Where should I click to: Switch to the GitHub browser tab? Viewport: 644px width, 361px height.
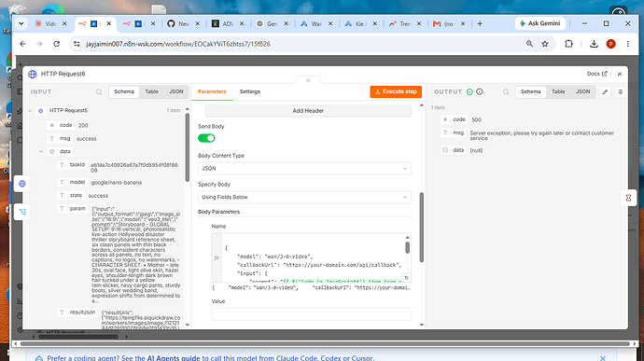pos(182,24)
